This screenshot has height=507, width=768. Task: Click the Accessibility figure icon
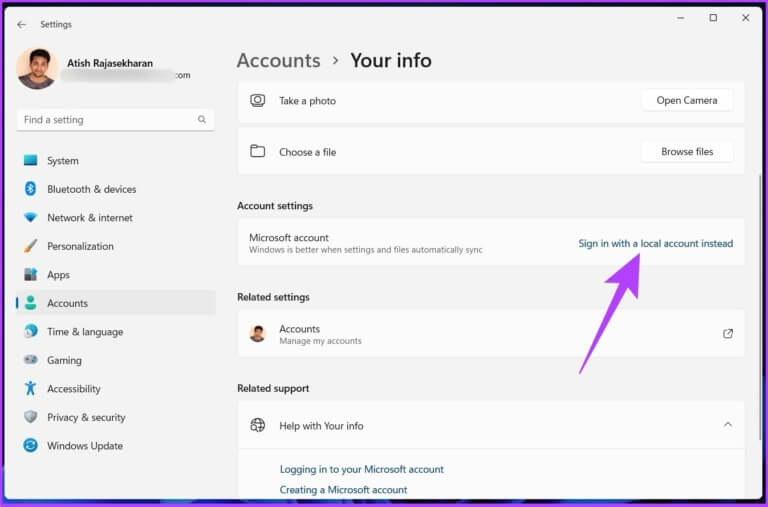click(x=30, y=388)
